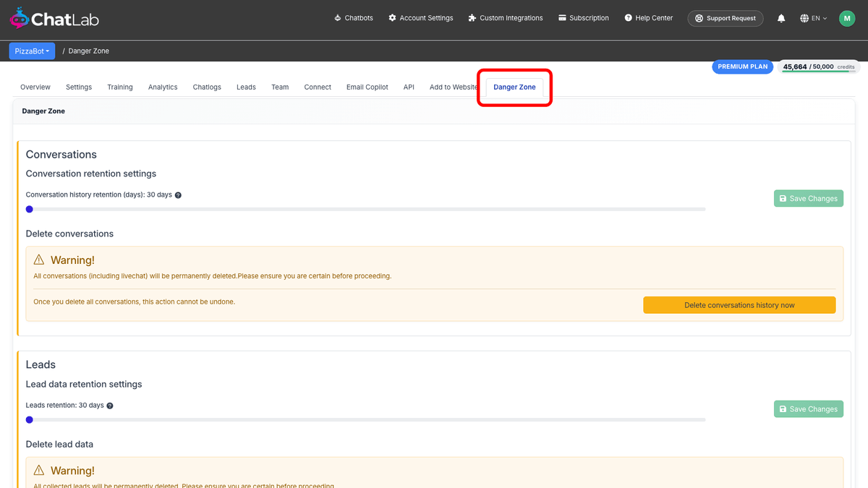
Task: Click the 45,664 / 50,000 credits indicator
Action: (819, 67)
